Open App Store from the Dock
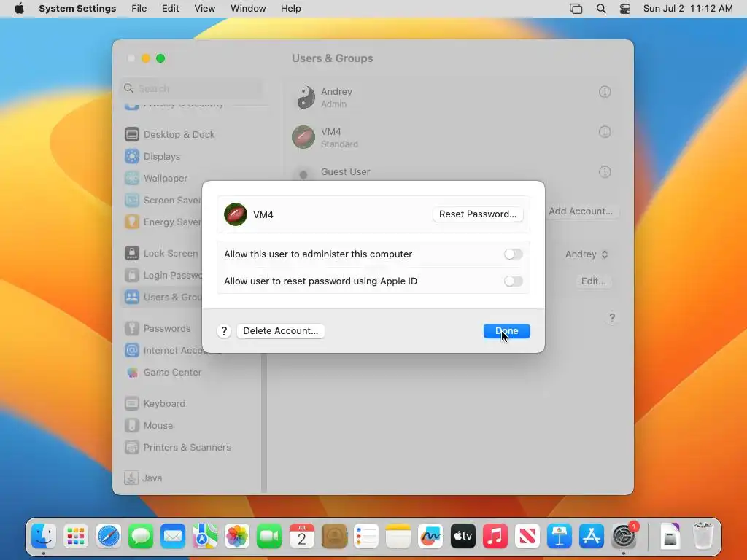 (x=591, y=537)
